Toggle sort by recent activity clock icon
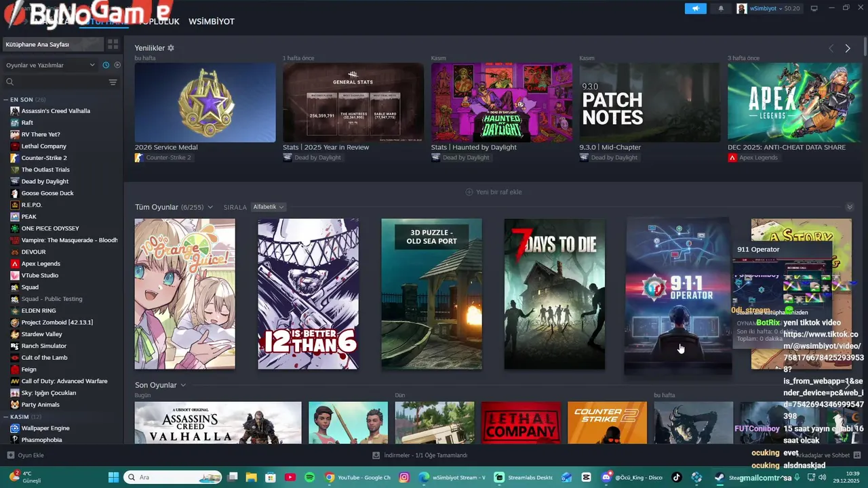The height and width of the screenshot is (488, 868). pos(106,65)
